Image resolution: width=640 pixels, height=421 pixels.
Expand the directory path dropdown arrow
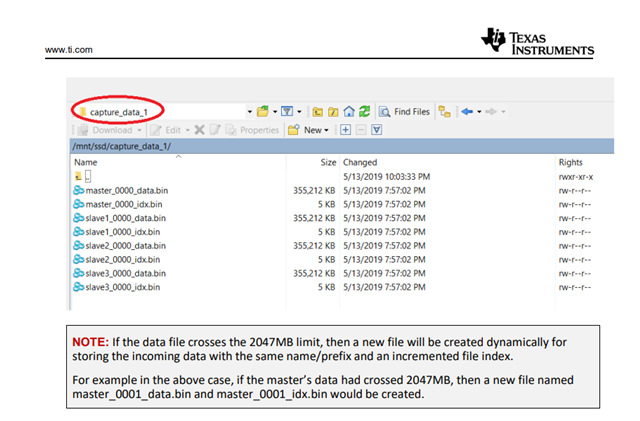[249, 111]
